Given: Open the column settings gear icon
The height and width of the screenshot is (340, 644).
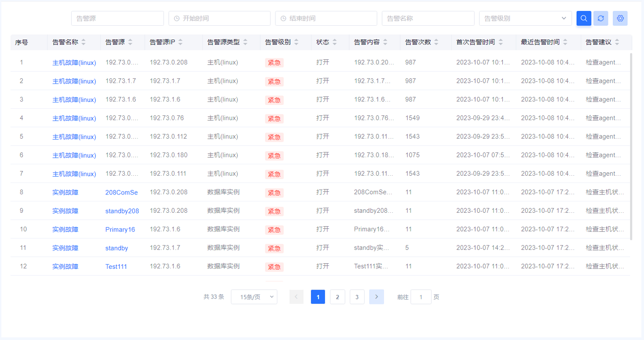Looking at the screenshot, I should [620, 18].
